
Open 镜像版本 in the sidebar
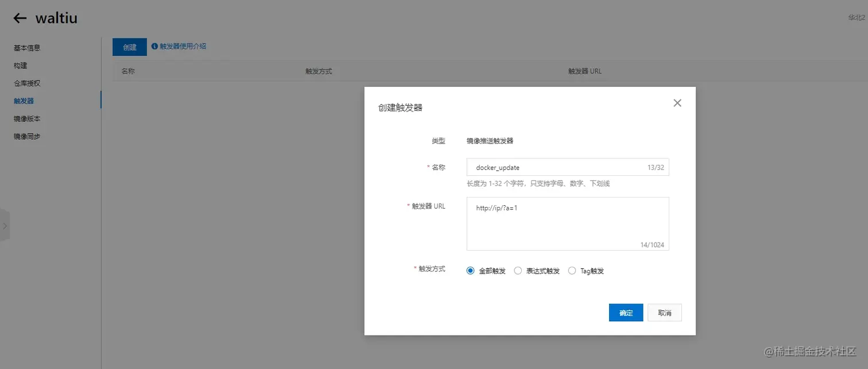27,119
